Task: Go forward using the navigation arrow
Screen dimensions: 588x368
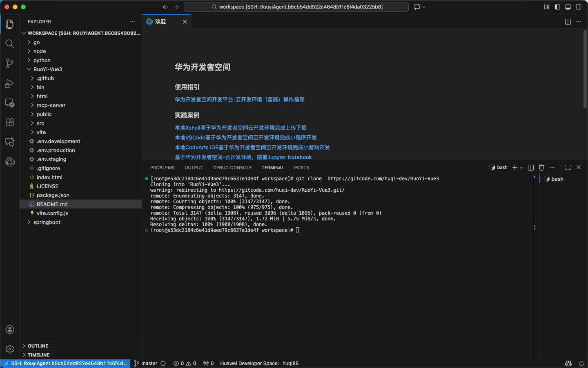Action: click(x=176, y=7)
